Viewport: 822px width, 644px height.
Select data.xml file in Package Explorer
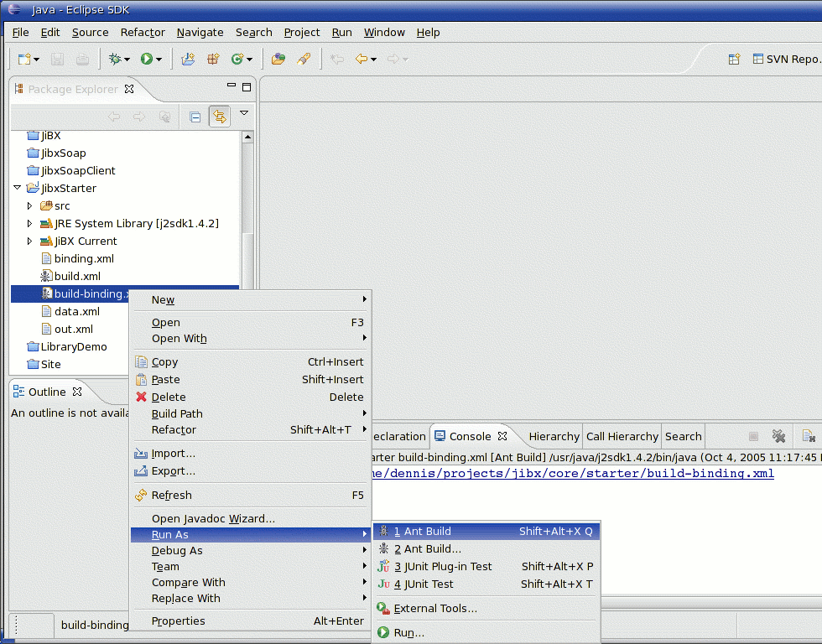[x=76, y=311]
